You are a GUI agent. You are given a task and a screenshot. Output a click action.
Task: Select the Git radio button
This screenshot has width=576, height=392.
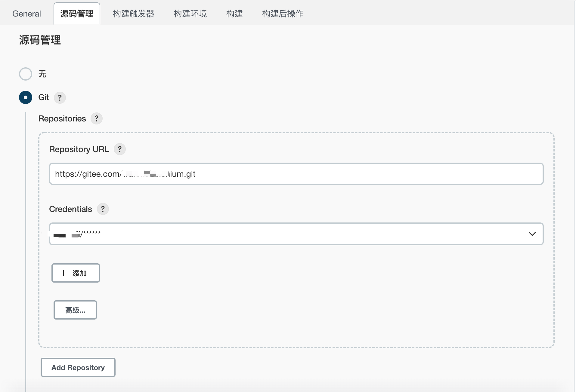click(x=25, y=97)
